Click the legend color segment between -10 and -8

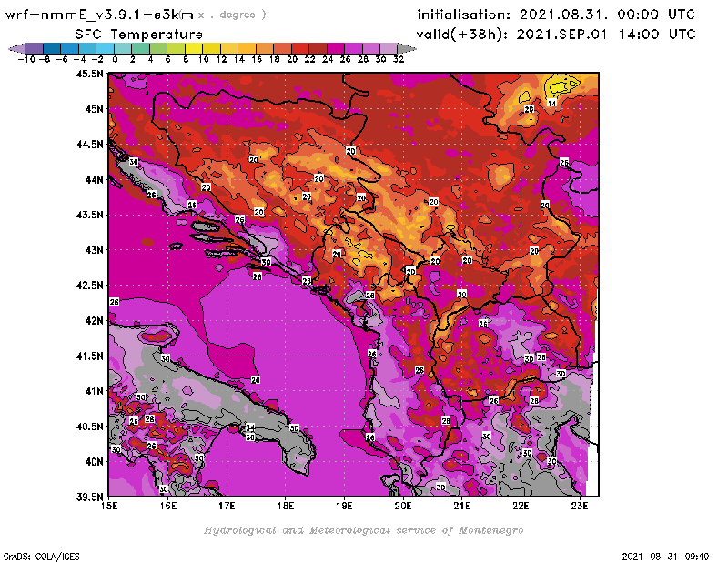pyautogui.click(x=35, y=49)
